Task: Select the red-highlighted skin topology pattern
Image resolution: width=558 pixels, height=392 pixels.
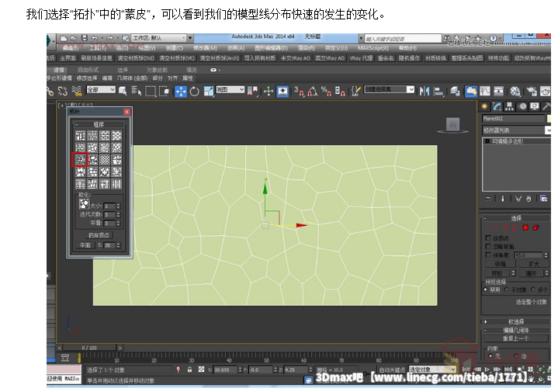Action: pos(81,160)
